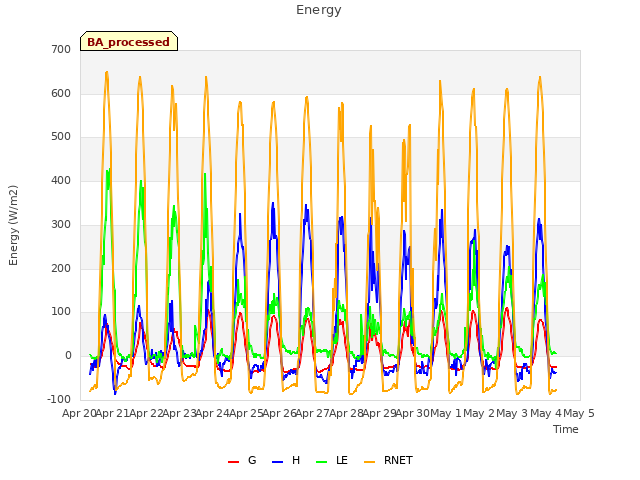Click the 200 y-axis tick label

coord(61,268)
